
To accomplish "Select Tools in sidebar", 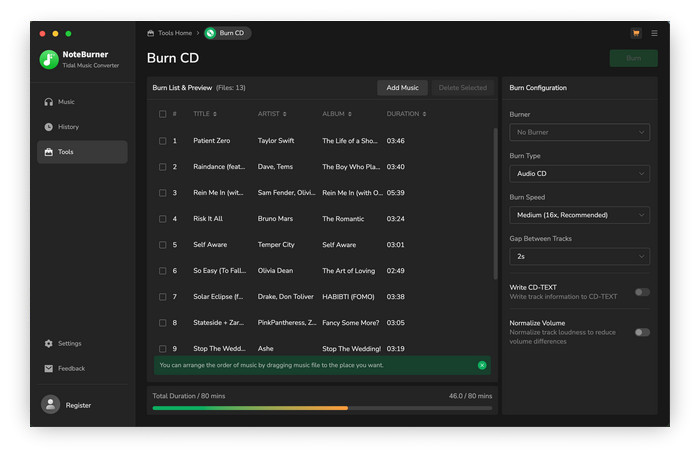I will point(82,152).
